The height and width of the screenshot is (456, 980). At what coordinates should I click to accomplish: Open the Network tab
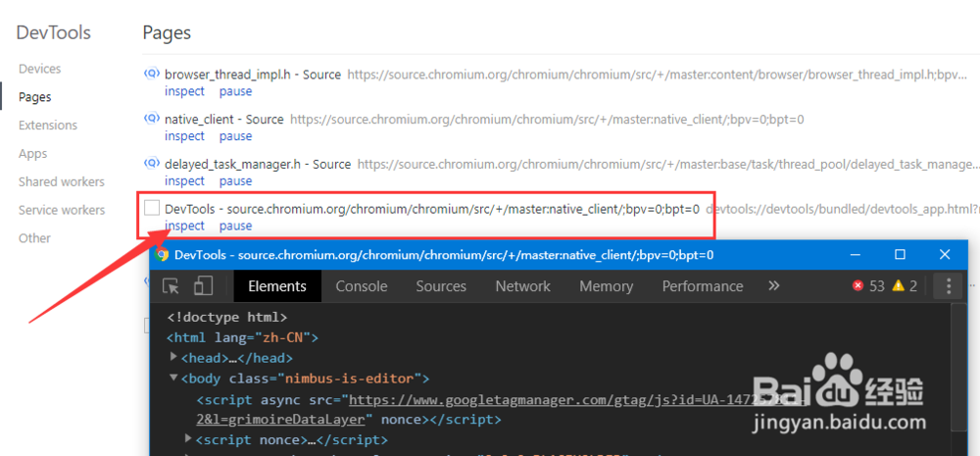click(x=522, y=286)
